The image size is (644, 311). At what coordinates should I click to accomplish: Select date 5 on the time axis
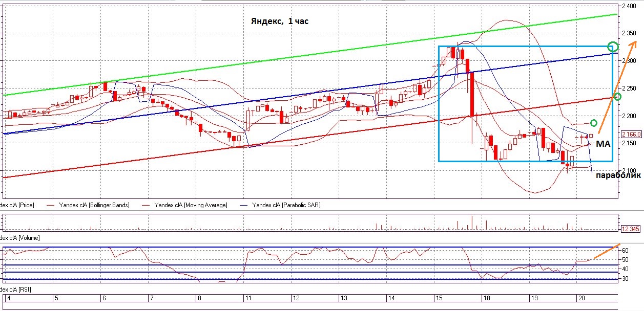[56, 298]
